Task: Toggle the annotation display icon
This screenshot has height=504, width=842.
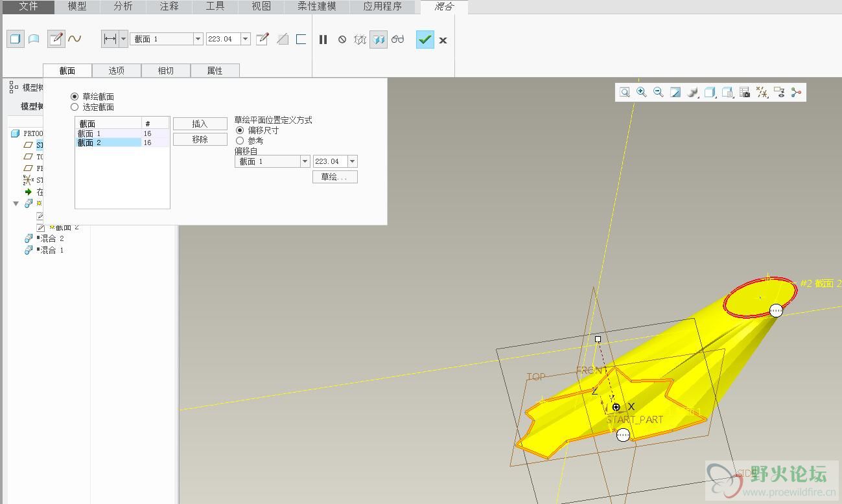Action: tap(779, 93)
